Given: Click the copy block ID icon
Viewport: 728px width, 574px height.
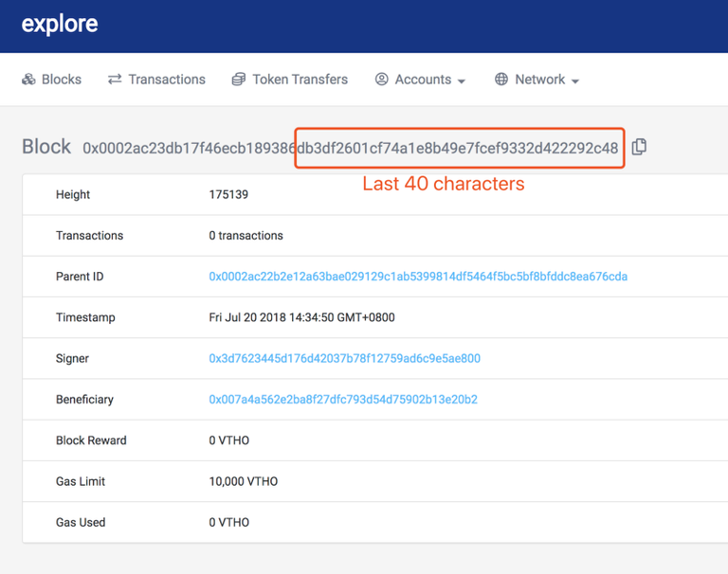Looking at the screenshot, I should 639,147.
